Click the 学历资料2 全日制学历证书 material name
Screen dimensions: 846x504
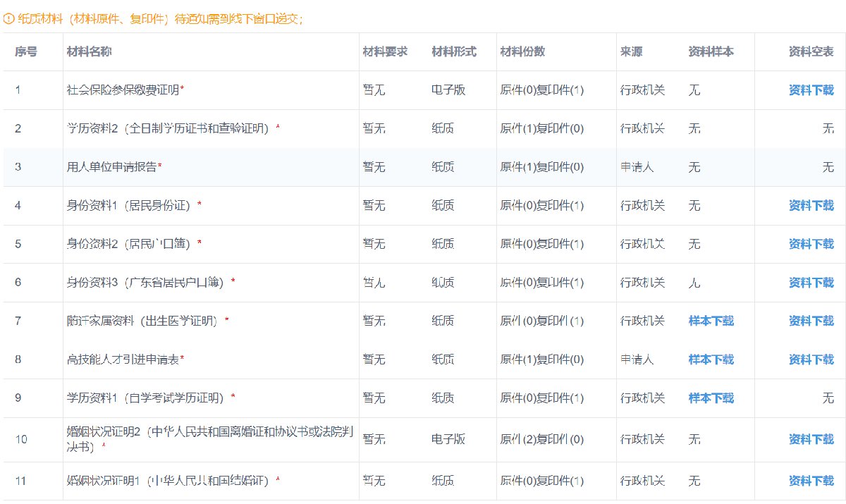[167, 128]
